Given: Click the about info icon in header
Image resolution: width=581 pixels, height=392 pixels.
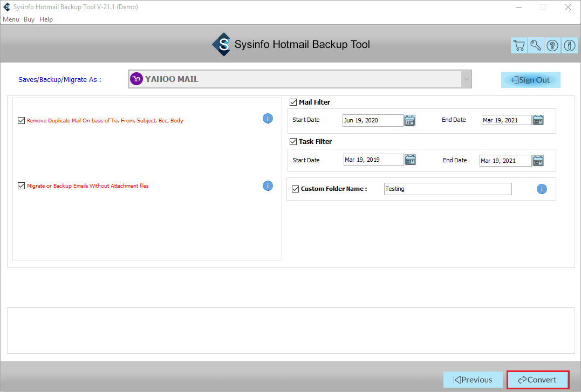Looking at the screenshot, I should pyautogui.click(x=570, y=45).
